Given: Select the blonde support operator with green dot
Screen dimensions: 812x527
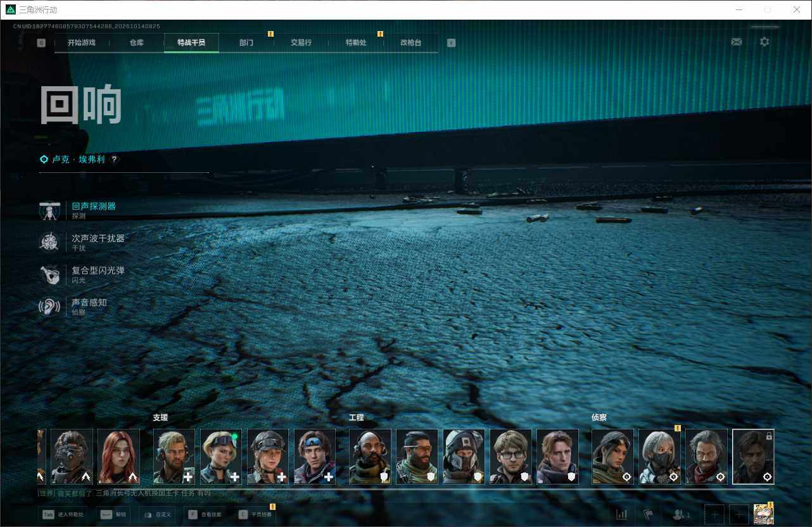Looking at the screenshot, I should point(221,457).
